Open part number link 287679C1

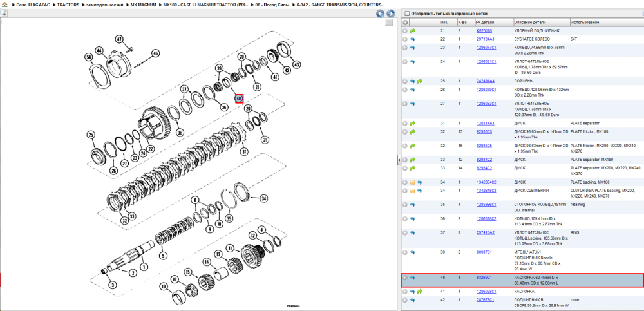[486, 300]
